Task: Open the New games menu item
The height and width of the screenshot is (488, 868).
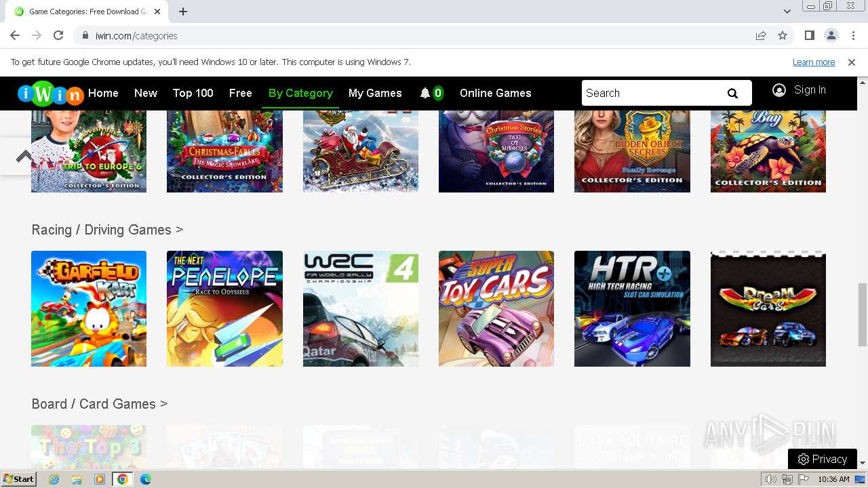Action: pyautogui.click(x=146, y=94)
